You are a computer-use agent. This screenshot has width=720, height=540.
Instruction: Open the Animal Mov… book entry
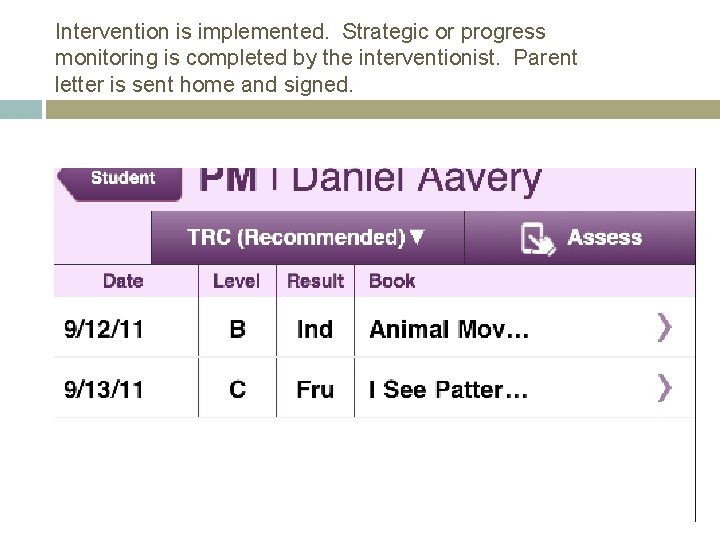[x=449, y=329]
